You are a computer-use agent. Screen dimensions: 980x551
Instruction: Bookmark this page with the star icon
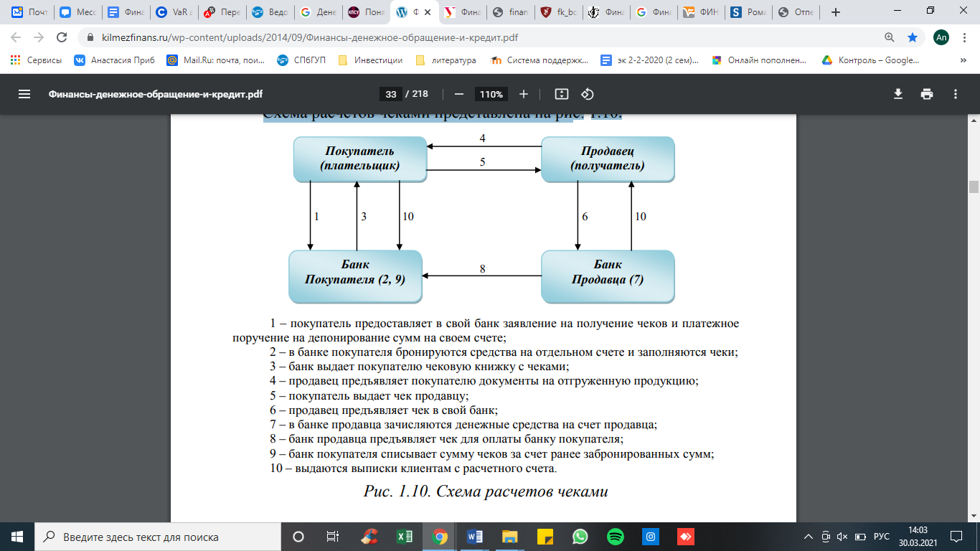click(x=913, y=37)
